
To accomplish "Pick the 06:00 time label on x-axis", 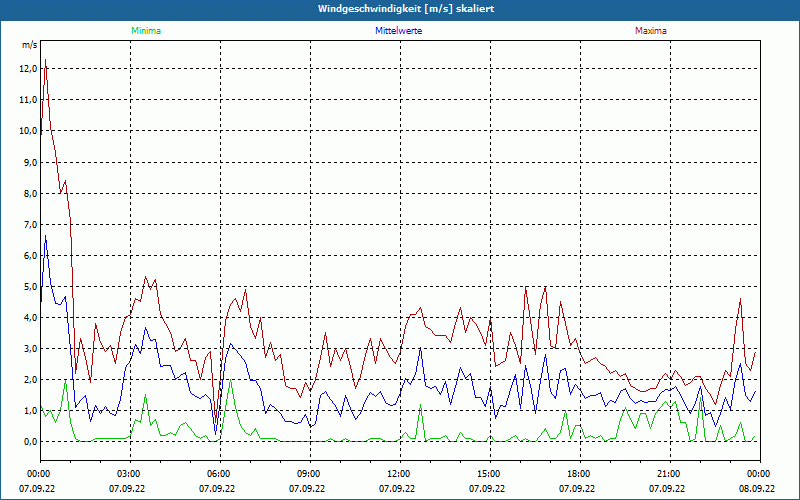I will click(218, 473).
